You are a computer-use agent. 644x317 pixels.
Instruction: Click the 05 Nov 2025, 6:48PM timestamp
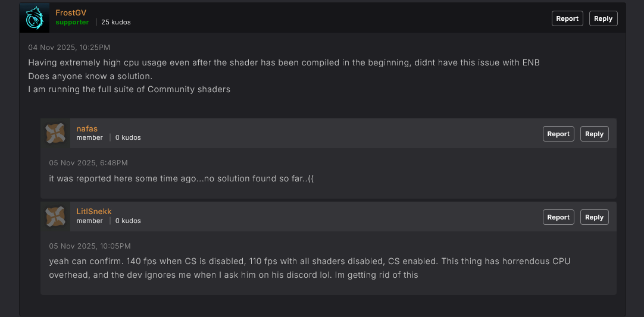[x=88, y=163]
